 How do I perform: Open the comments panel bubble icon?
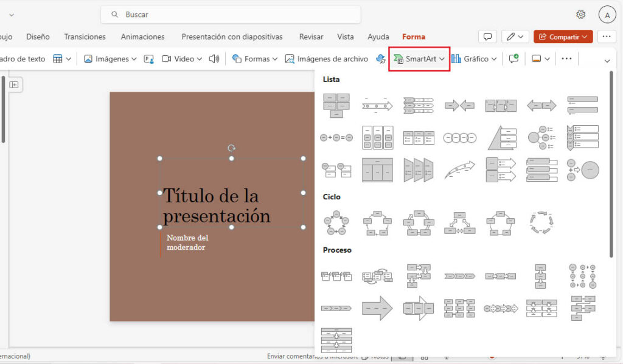tap(487, 36)
